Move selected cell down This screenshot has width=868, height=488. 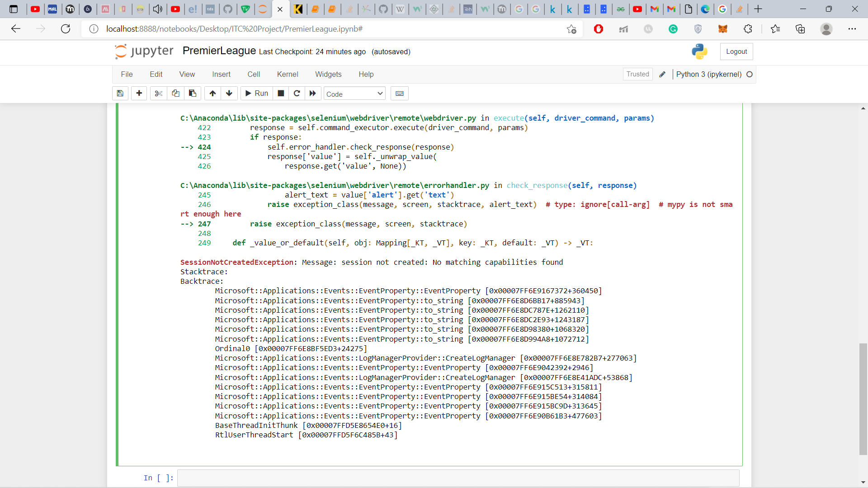(x=229, y=94)
